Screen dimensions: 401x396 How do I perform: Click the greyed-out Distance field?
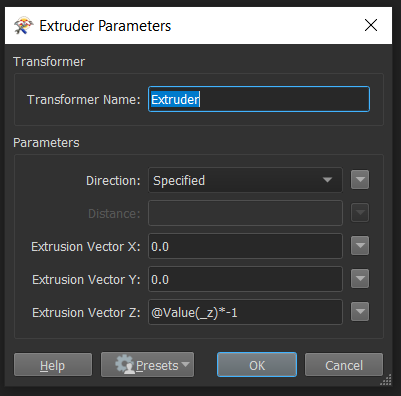245,213
